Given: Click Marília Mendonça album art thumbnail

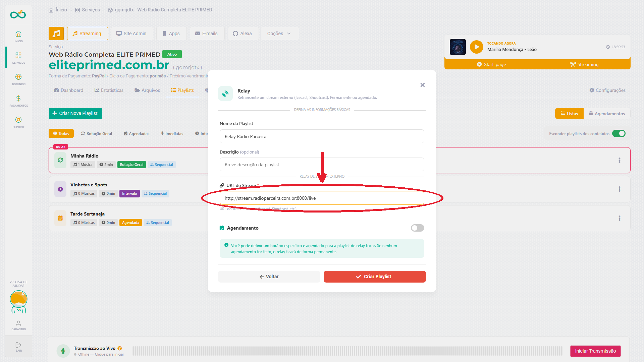Looking at the screenshot, I should point(458,47).
